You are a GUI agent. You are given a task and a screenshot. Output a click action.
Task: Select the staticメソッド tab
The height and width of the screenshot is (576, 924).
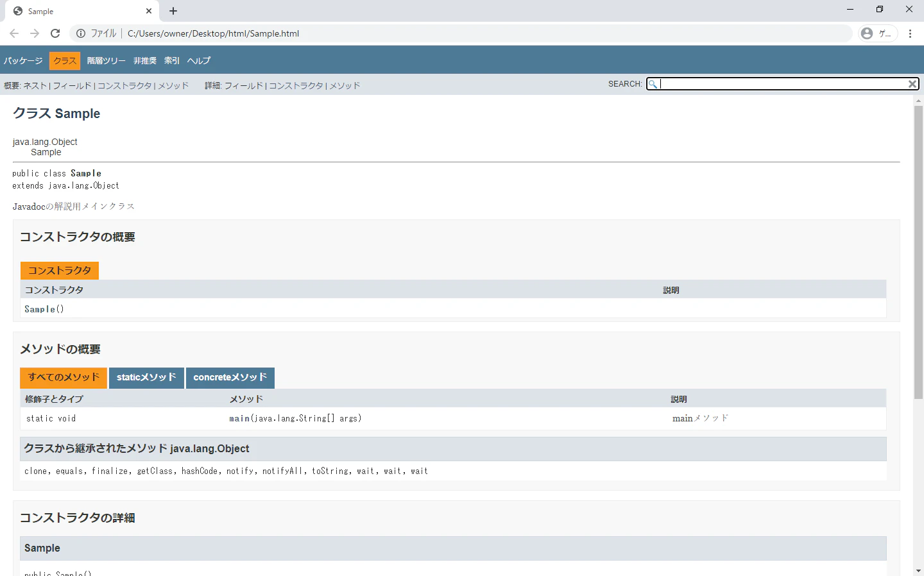click(146, 378)
